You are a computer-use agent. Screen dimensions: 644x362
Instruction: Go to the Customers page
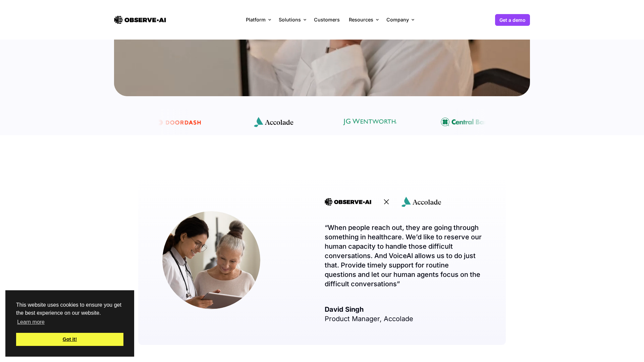pos(327,20)
